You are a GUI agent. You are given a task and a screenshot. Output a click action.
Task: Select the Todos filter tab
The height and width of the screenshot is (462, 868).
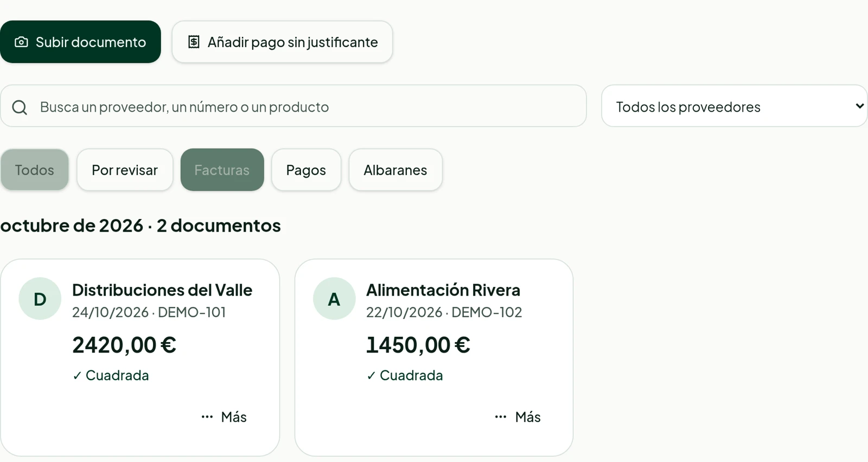coord(35,170)
